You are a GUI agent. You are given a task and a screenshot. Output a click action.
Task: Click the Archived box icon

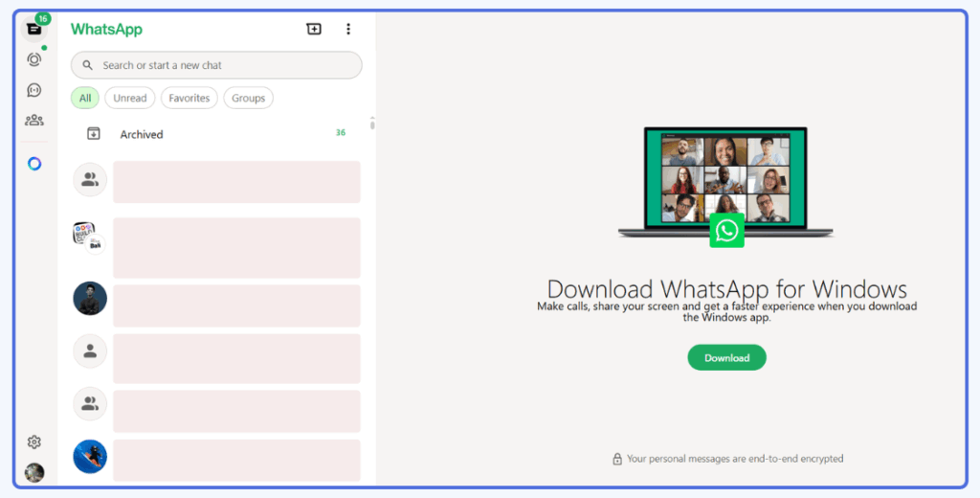coord(93,133)
